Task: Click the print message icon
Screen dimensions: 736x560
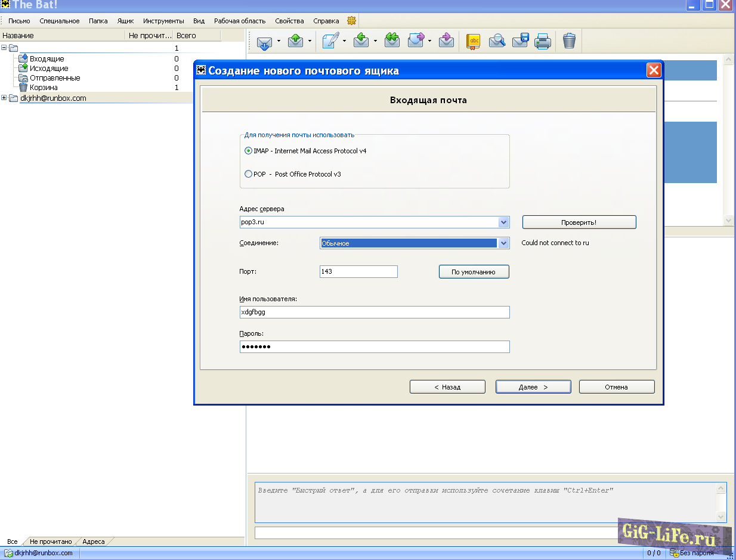Action: pos(542,41)
